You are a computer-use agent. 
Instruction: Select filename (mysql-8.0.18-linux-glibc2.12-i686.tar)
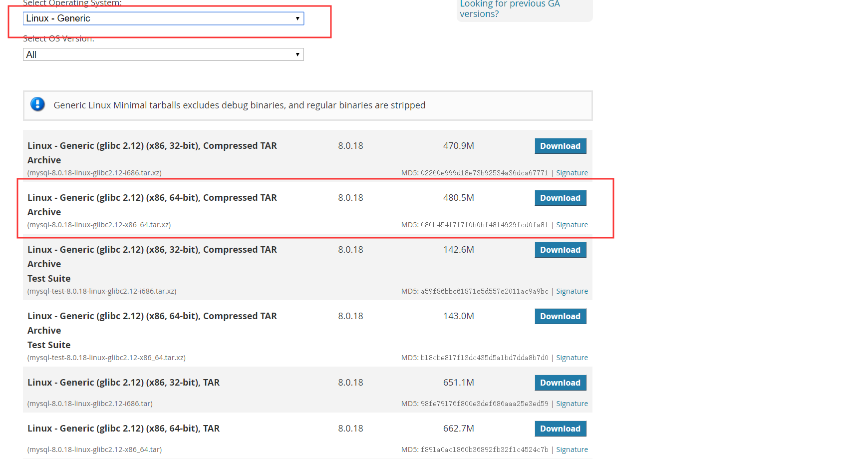(x=90, y=404)
